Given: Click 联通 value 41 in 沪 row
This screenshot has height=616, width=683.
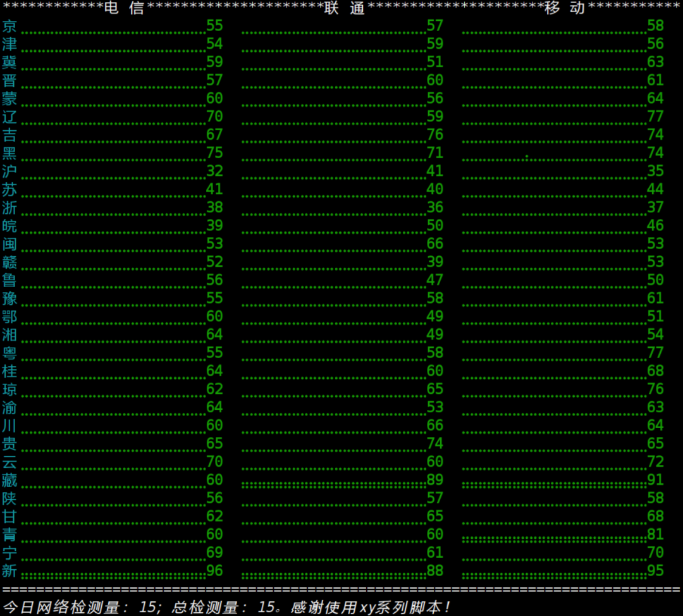Looking at the screenshot, I should (434, 171).
